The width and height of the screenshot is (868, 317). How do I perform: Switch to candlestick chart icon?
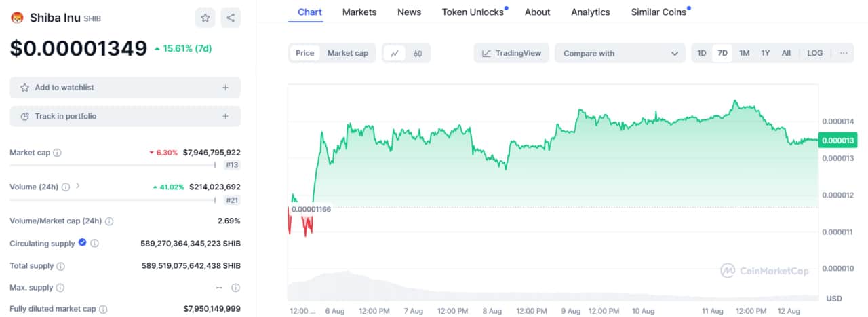tap(418, 53)
